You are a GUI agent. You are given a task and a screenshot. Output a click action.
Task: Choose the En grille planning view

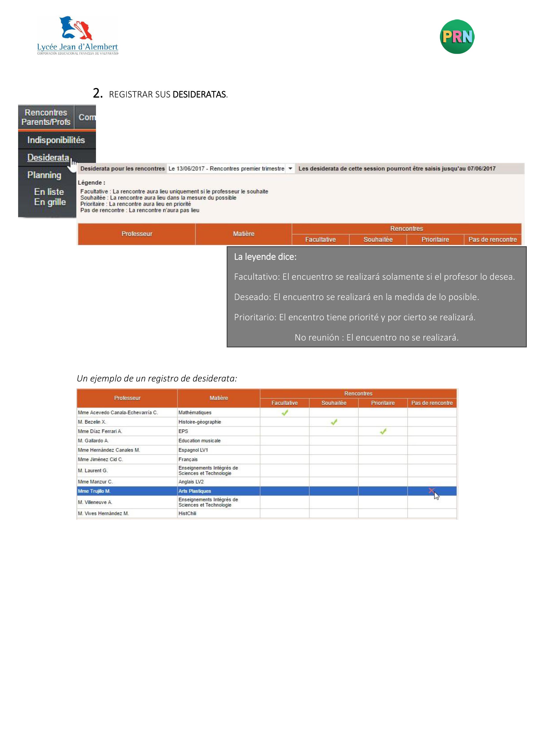50,202
